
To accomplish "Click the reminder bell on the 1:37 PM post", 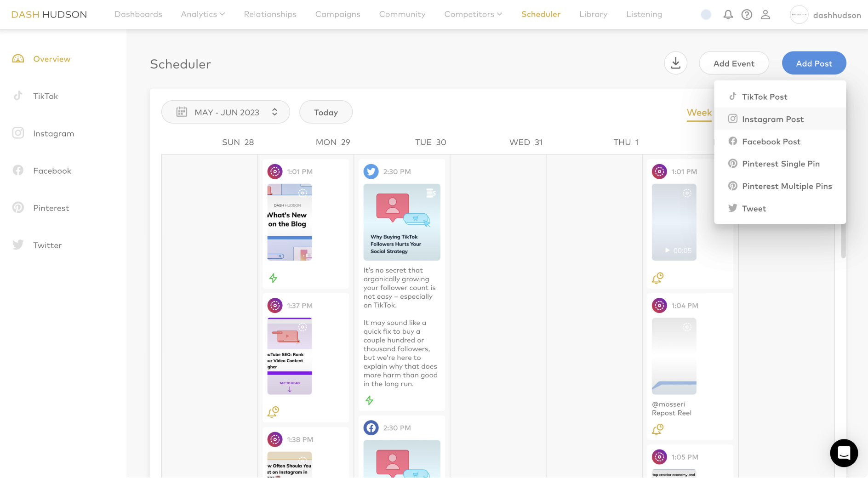I will click(272, 412).
